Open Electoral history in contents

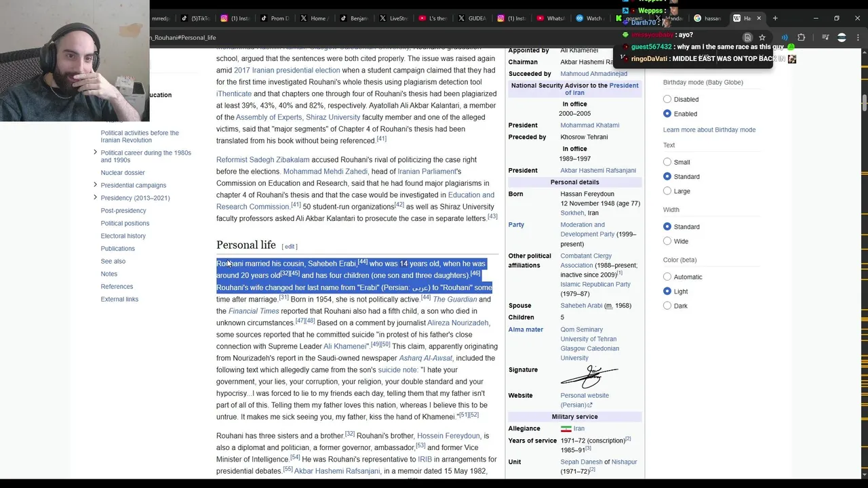click(x=123, y=236)
